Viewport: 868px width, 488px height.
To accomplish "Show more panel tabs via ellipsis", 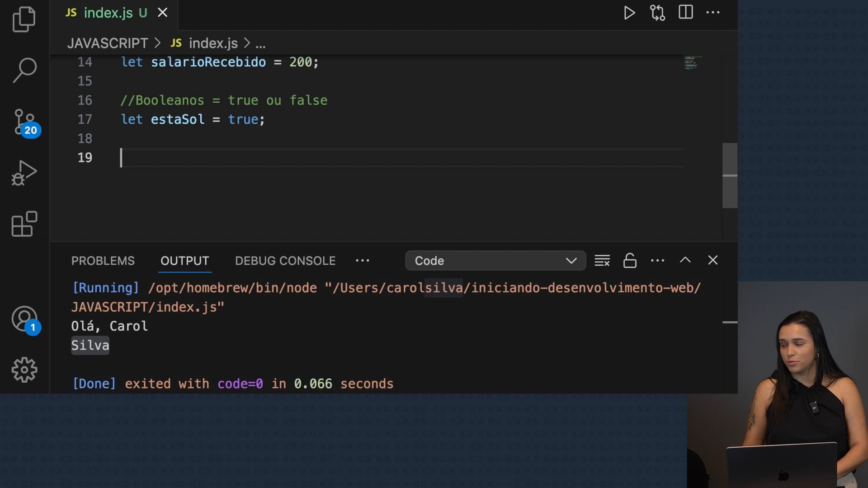I will [362, 261].
